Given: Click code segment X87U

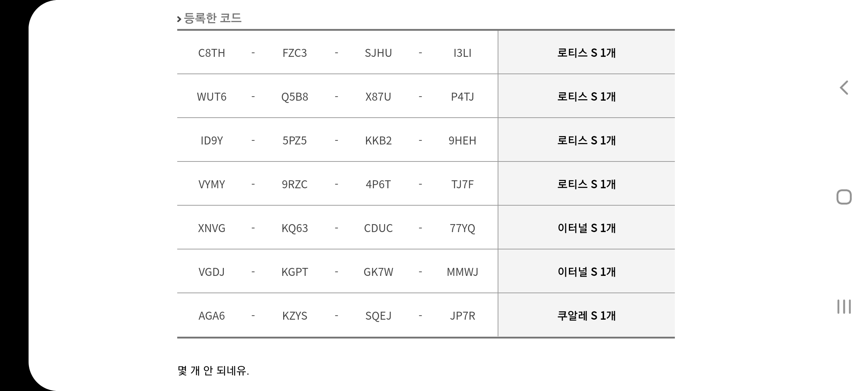Looking at the screenshot, I should (378, 97).
